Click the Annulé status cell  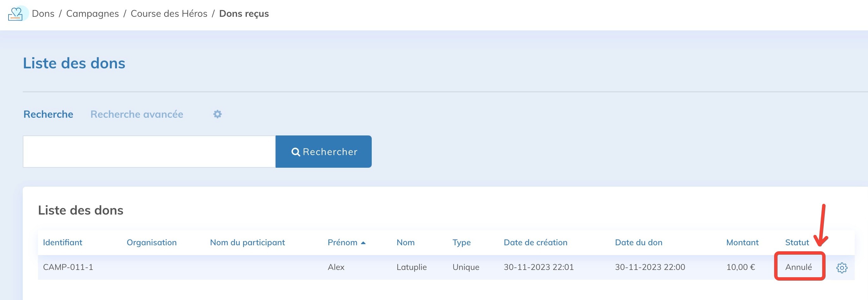[x=798, y=267]
